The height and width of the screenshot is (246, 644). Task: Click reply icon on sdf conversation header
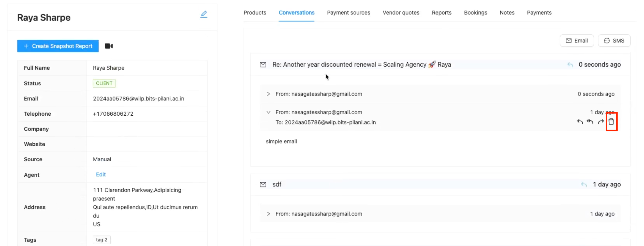point(584,185)
